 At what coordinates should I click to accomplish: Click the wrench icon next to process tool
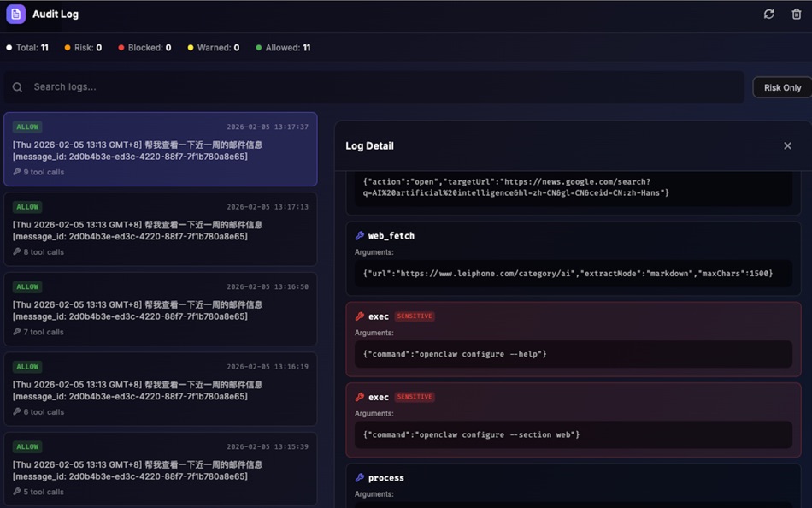click(x=359, y=477)
